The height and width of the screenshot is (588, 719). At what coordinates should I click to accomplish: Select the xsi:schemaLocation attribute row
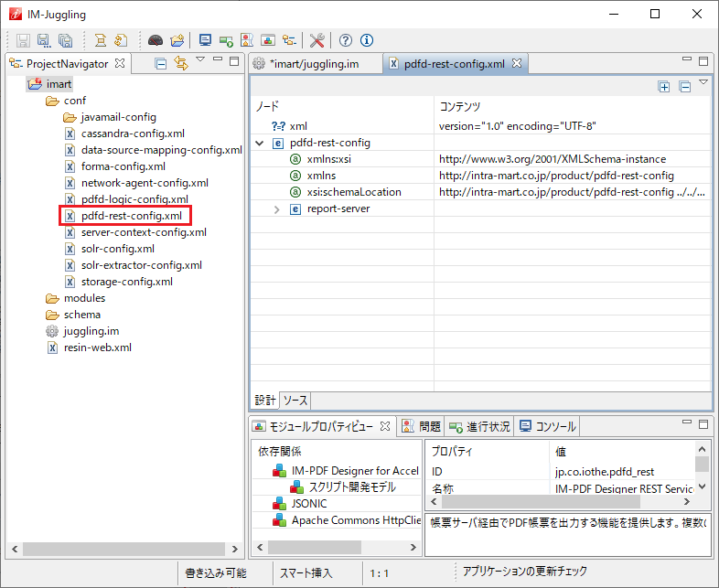[481, 192]
